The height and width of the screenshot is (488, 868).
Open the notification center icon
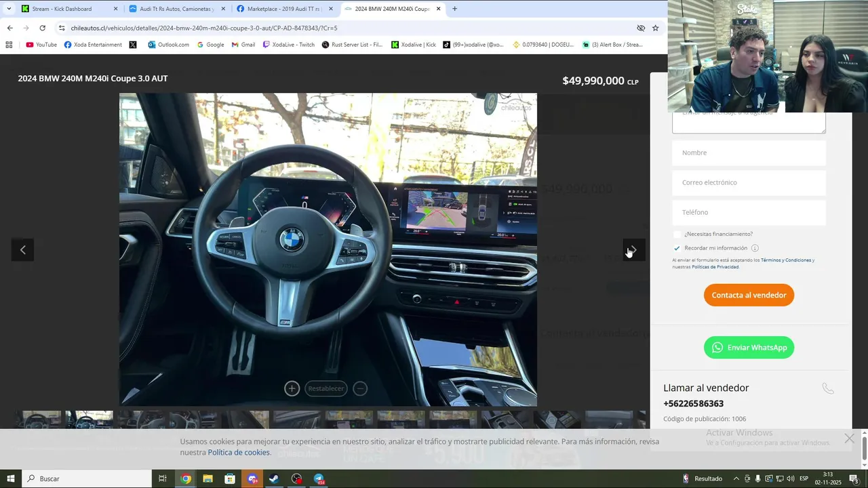[x=854, y=479]
